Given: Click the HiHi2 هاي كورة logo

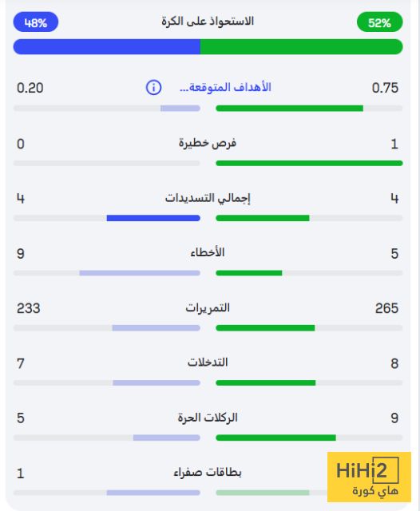Looking at the screenshot, I should click(369, 477).
